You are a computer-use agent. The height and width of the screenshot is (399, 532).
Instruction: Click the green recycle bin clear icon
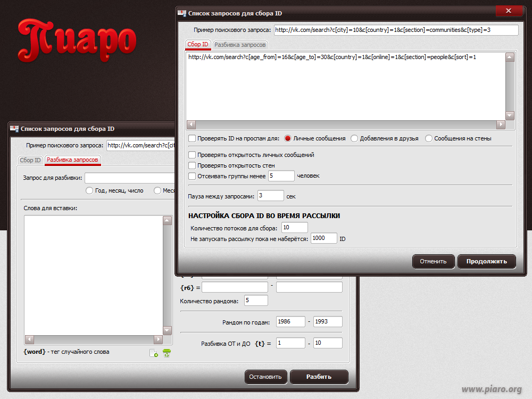[x=167, y=353]
